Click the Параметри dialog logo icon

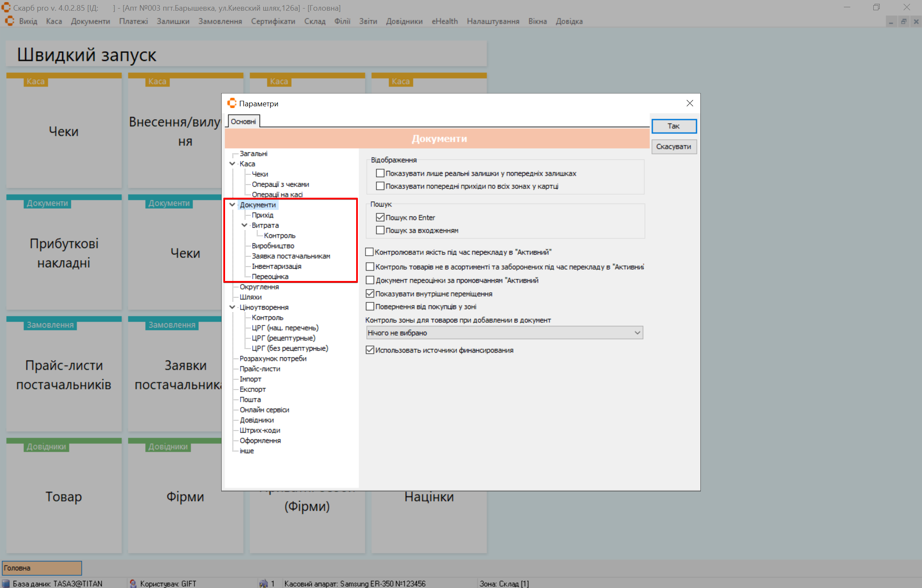click(232, 103)
